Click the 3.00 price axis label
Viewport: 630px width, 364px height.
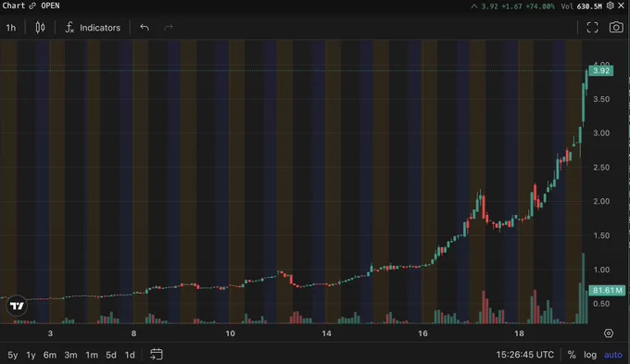[x=601, y=133]
